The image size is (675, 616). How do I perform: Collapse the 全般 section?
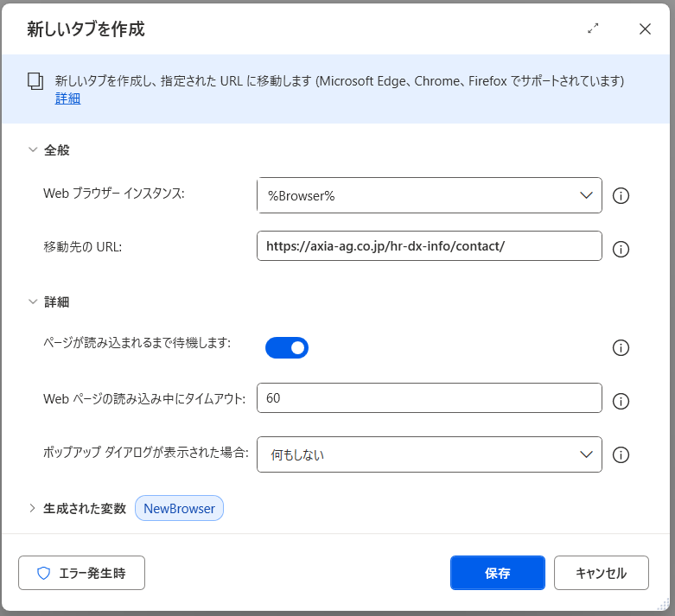pyautogui.click(x=34, y=149)
